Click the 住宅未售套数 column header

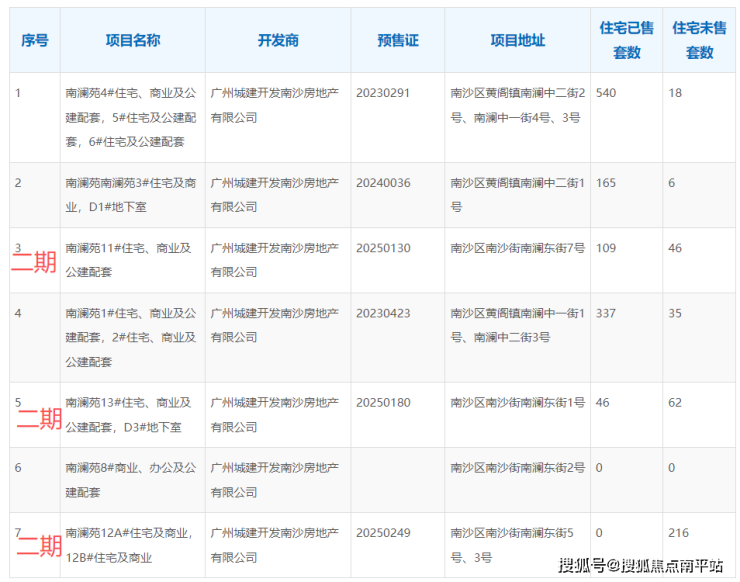tap(699, 41)
